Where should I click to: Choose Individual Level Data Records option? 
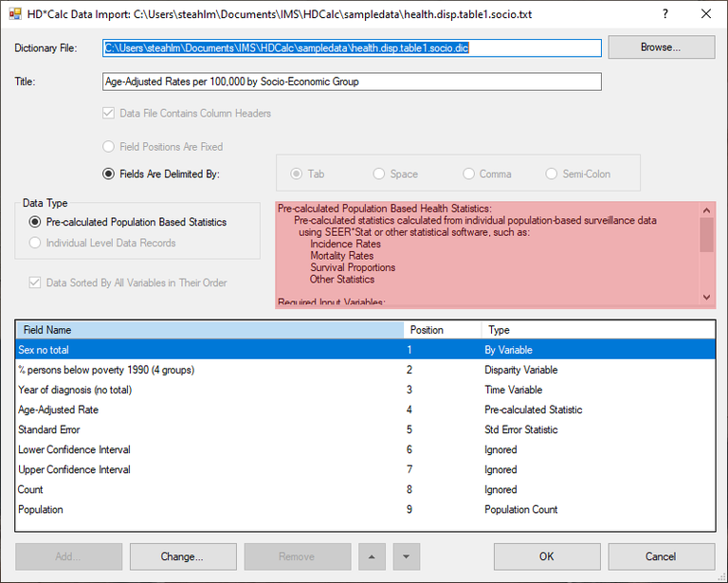35,243
